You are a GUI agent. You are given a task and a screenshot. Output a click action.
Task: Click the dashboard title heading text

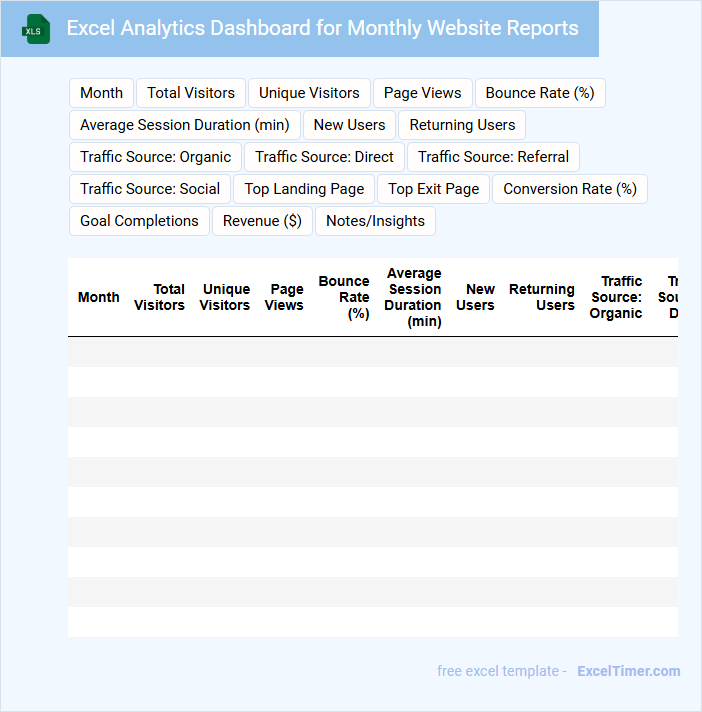[x=322, y=28]
